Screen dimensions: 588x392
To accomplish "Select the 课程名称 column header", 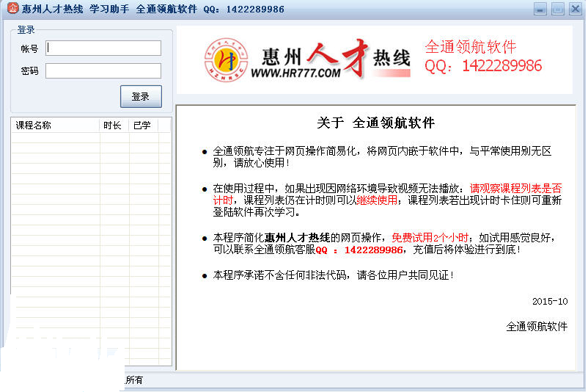I will coord(56,126).
